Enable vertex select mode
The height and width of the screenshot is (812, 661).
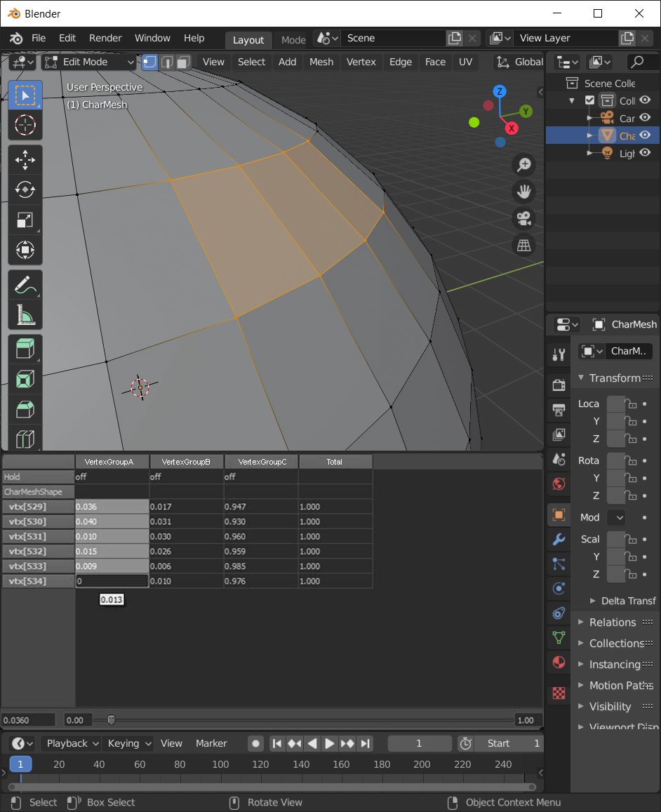pyautogui.click(x=149, y=62)
